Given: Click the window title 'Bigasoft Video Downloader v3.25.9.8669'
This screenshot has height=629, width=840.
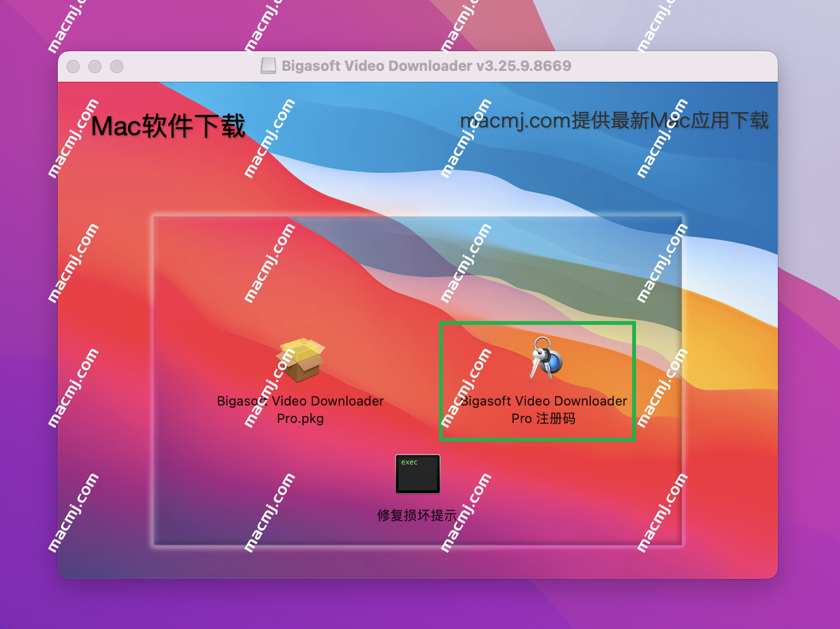Looking at the screenshot, I should [427, 66].
